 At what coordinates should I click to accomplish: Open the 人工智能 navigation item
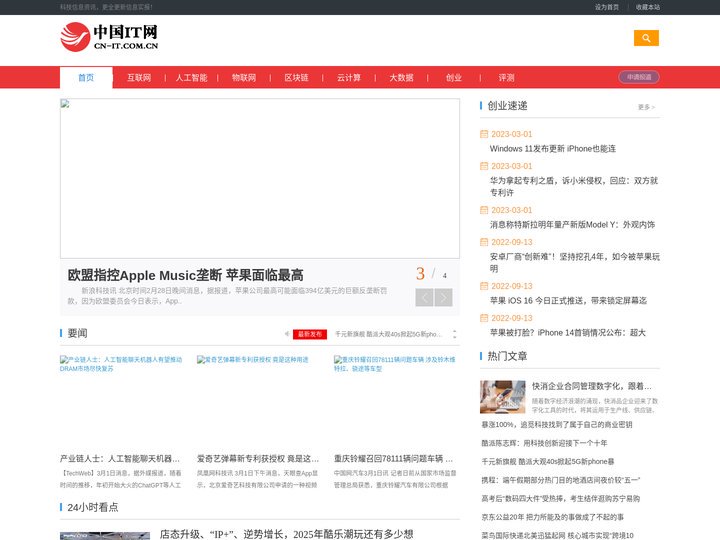pyautogui.click(x=191, y=78)
